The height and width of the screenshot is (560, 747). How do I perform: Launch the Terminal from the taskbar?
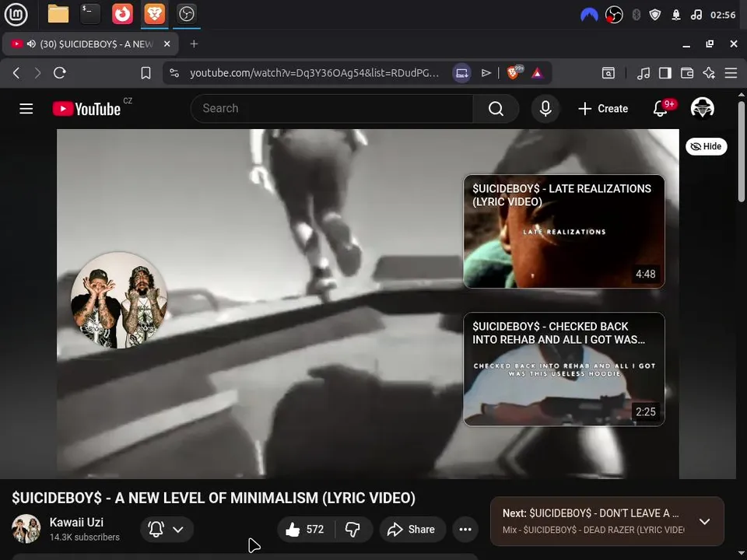tap(90, 14)
